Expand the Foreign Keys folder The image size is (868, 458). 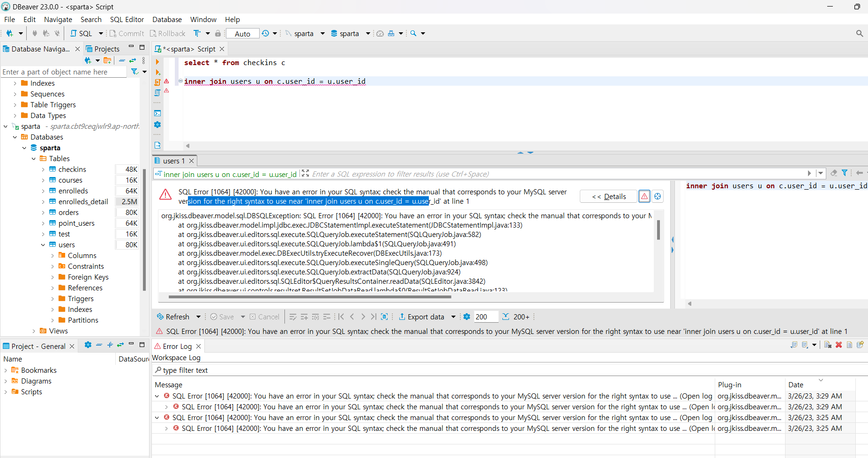point(52,277)
